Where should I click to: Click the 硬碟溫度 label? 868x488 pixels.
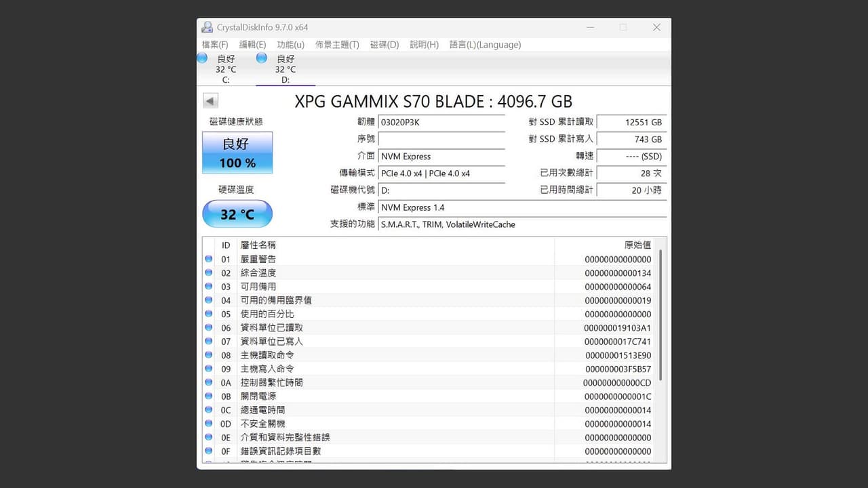pos(236,190)
